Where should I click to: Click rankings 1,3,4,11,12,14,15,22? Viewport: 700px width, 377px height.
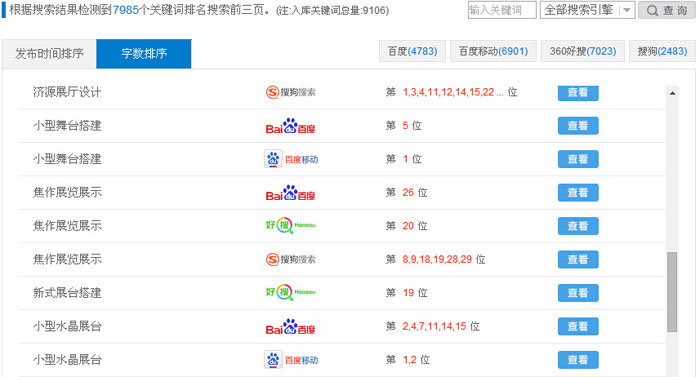(x=453, y=92)
